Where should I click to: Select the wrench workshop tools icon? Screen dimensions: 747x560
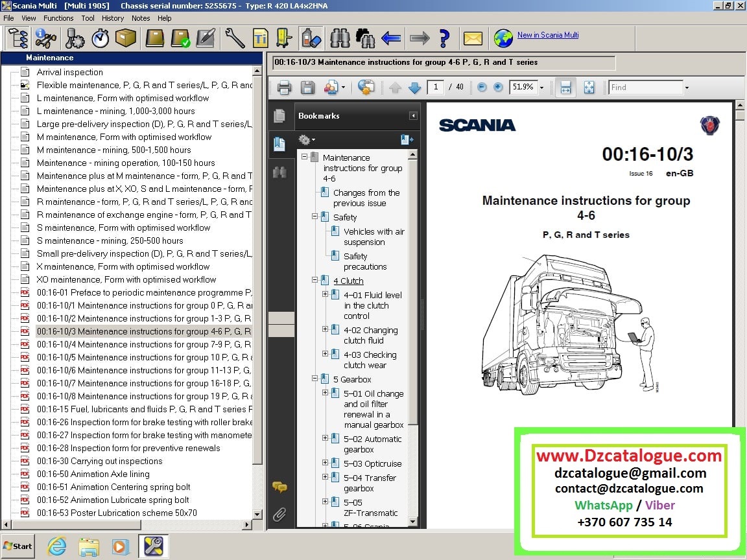235,38
